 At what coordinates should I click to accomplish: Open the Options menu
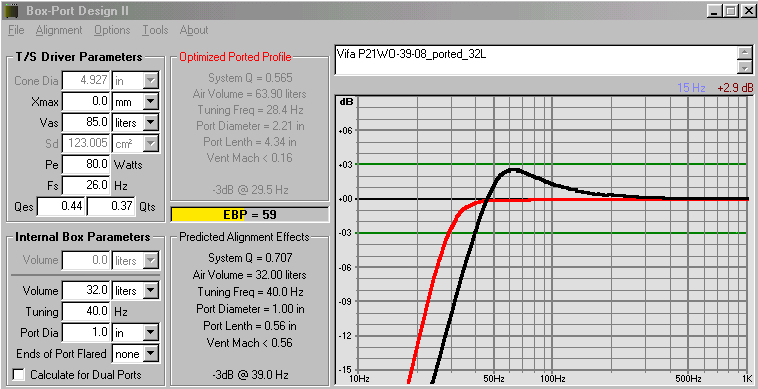point(112,30)
